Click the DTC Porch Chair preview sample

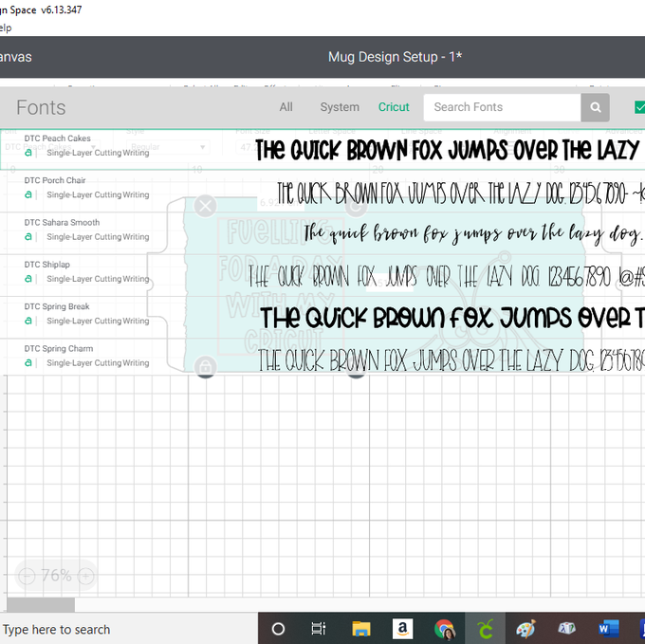(461, 193)
